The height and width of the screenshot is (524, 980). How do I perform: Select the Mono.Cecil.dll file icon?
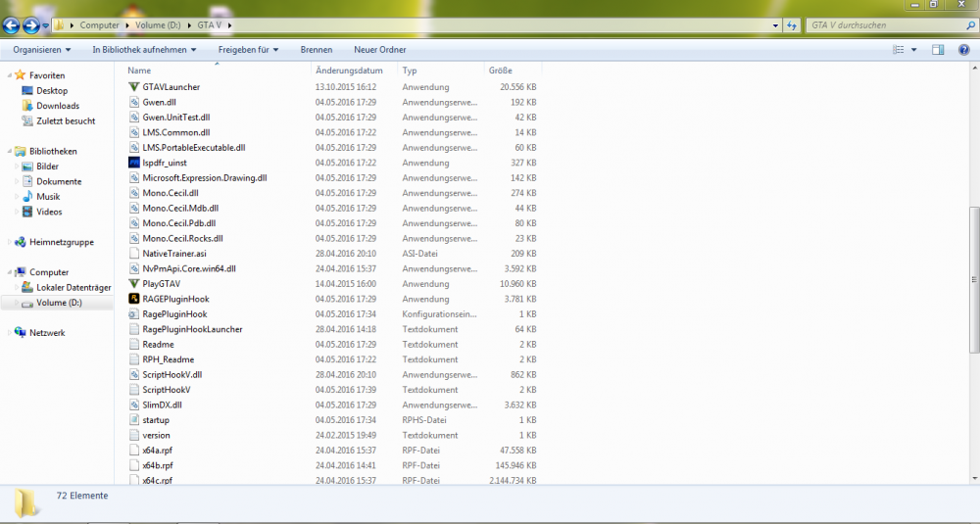click(133, 193)
